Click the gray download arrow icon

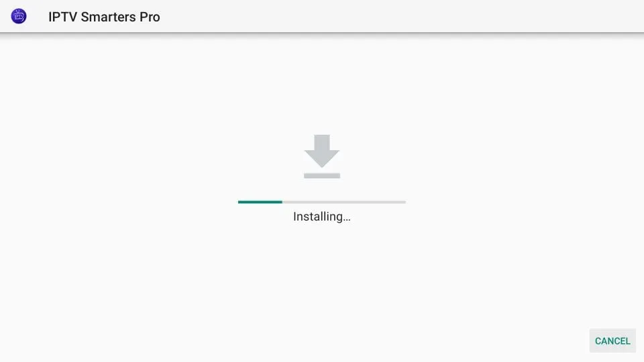point(322,156)
